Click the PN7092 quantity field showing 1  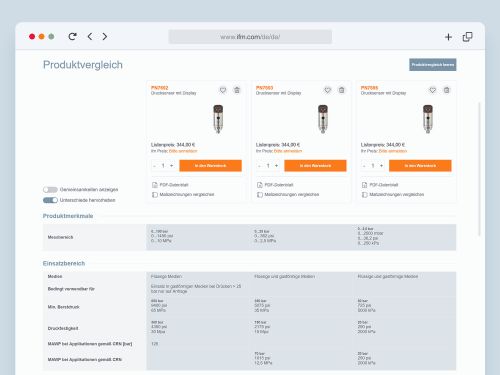pyautogui.click(x=163, y=166)
